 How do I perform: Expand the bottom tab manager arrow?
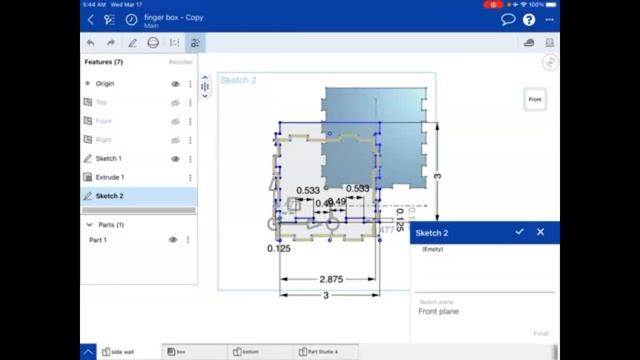point(88,352)
